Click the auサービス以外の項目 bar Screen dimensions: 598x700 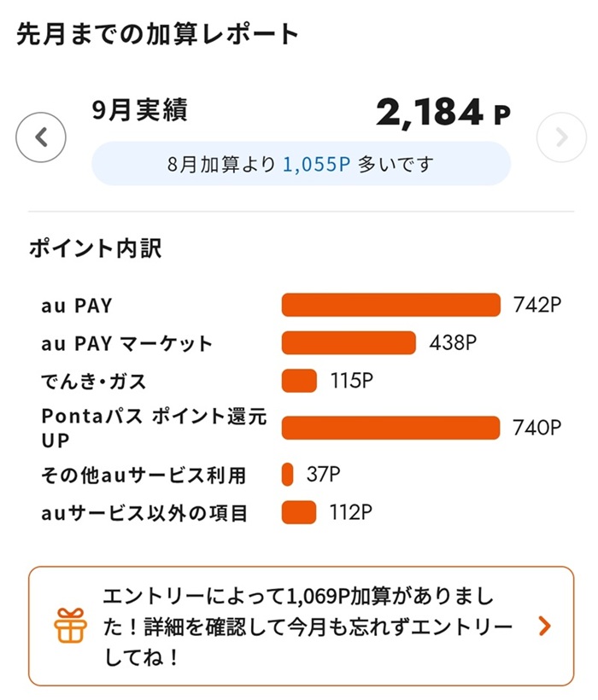click(x=299, y=512)
